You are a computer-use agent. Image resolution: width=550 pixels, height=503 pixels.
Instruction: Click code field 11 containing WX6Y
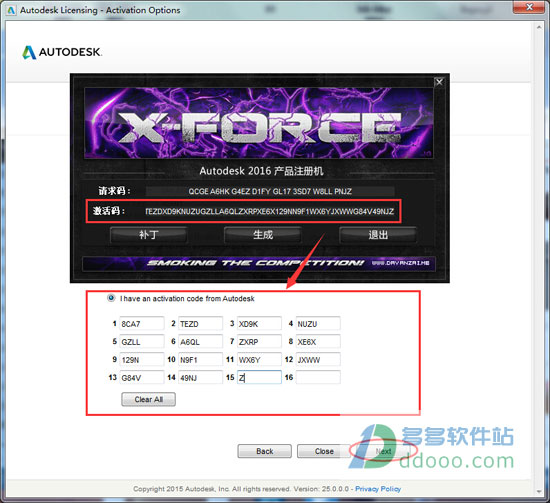pos(259,360)
